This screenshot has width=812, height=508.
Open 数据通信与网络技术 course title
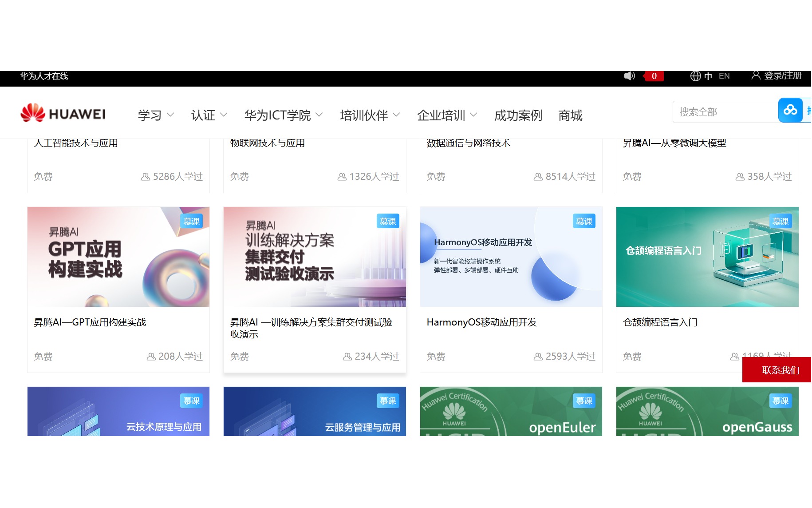(469, 143)
